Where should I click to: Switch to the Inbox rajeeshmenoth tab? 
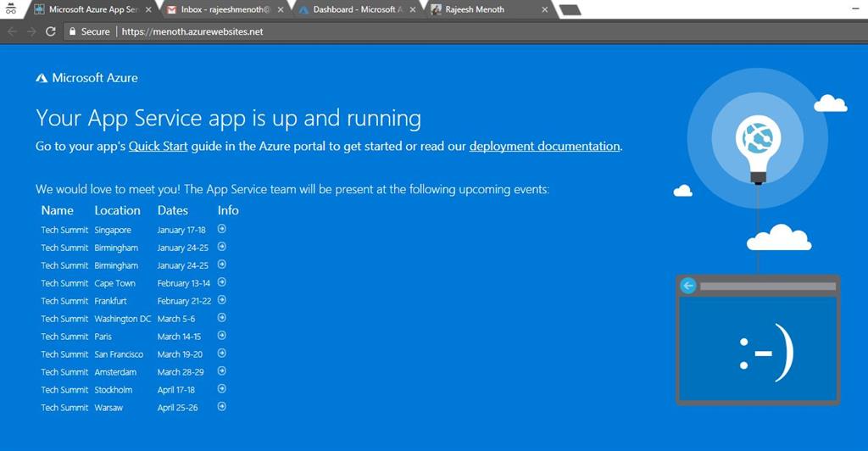tap(224, 9)
